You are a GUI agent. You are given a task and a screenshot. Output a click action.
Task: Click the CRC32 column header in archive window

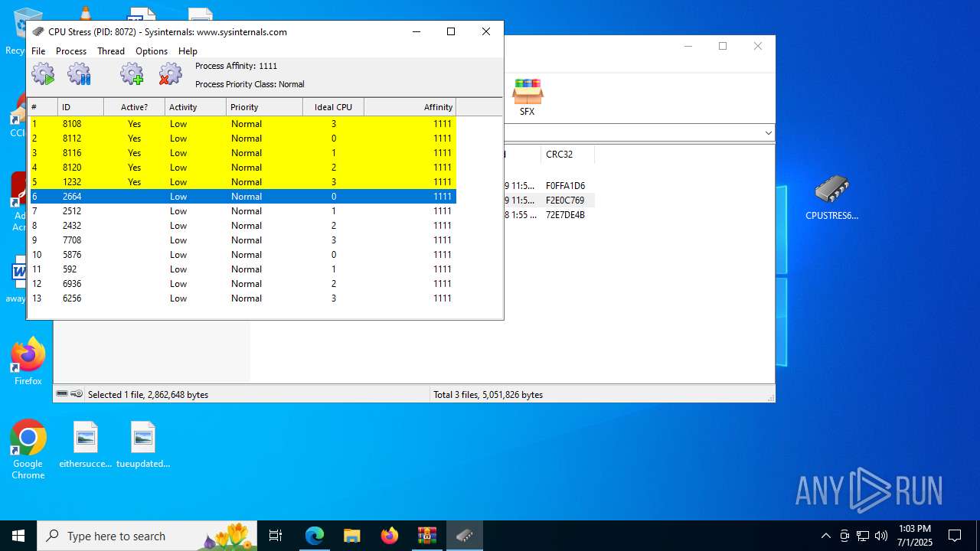point(567,154)
